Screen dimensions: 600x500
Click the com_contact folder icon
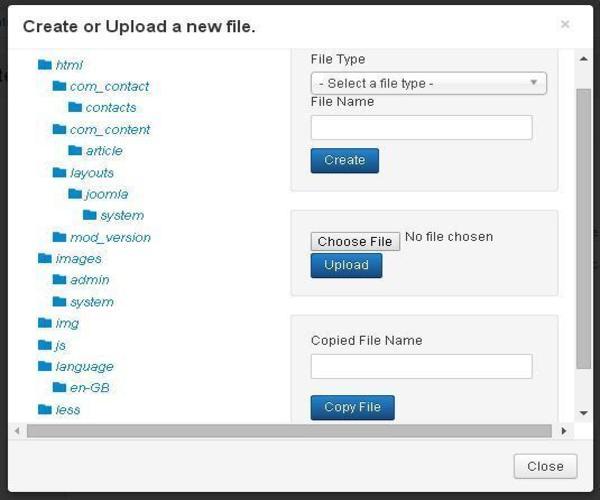[59, 86]
